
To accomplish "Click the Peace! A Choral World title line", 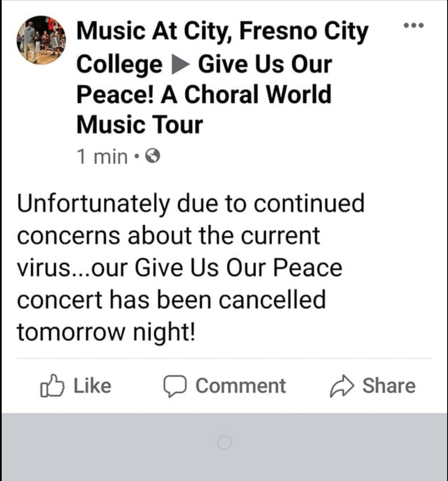I will coord(204,94).
